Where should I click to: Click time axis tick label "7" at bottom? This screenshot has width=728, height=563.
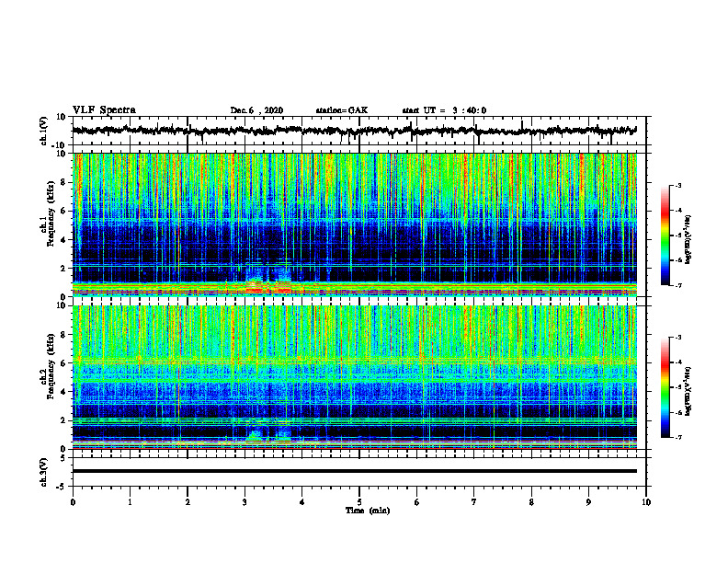click(474, 502)
